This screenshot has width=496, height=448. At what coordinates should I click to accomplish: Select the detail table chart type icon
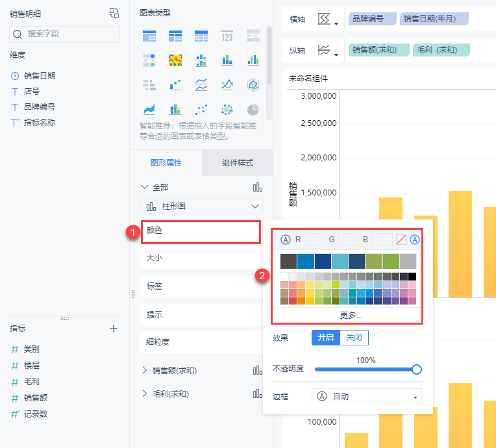(x=201, y=36)
